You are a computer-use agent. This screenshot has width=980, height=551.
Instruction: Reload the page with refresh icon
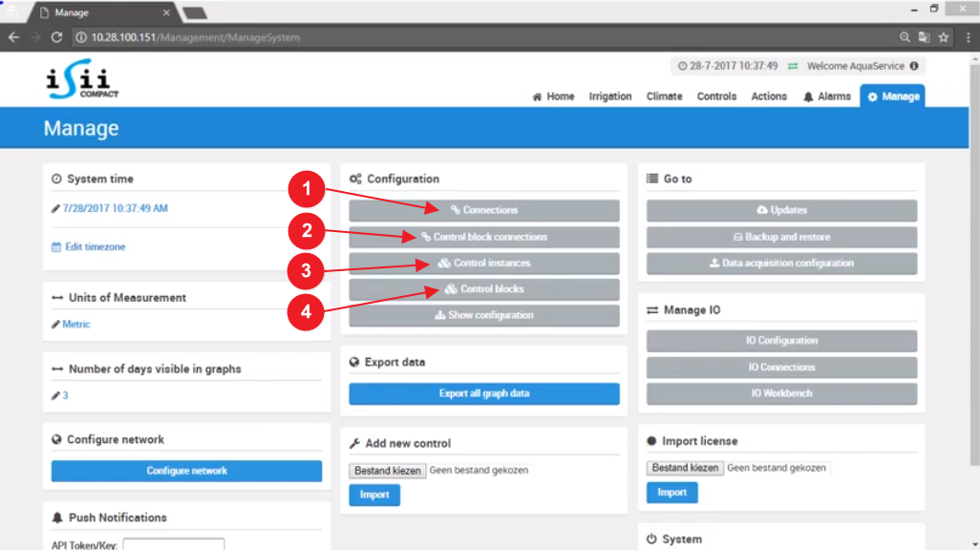point(56,37)
